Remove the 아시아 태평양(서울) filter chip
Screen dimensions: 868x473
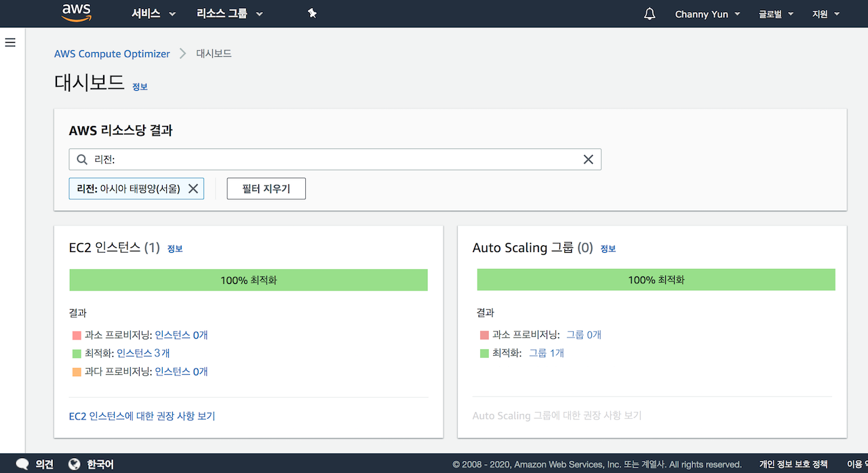(x=193, y=189)
